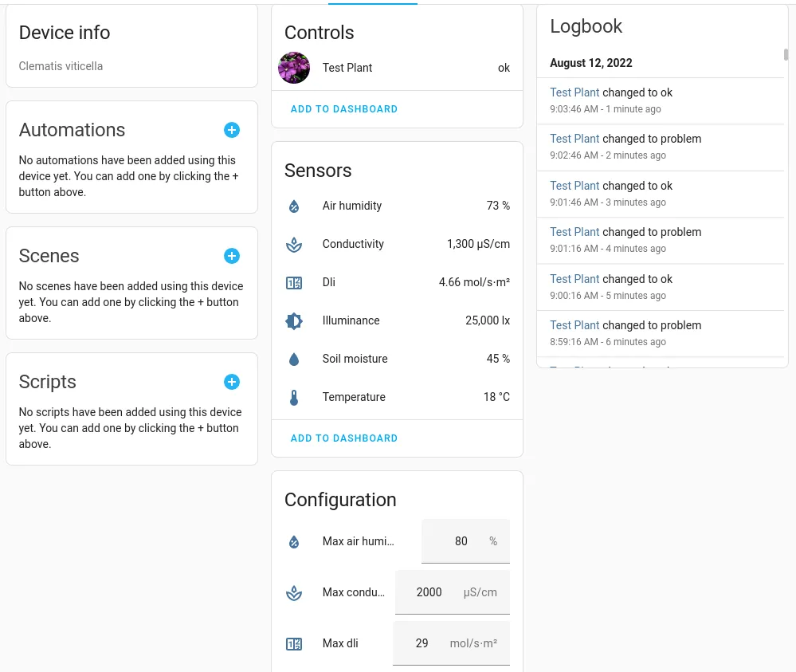
Task: Click the Soil moisture water drop icon
Action: pyautogui.click(x=294, y=359)
